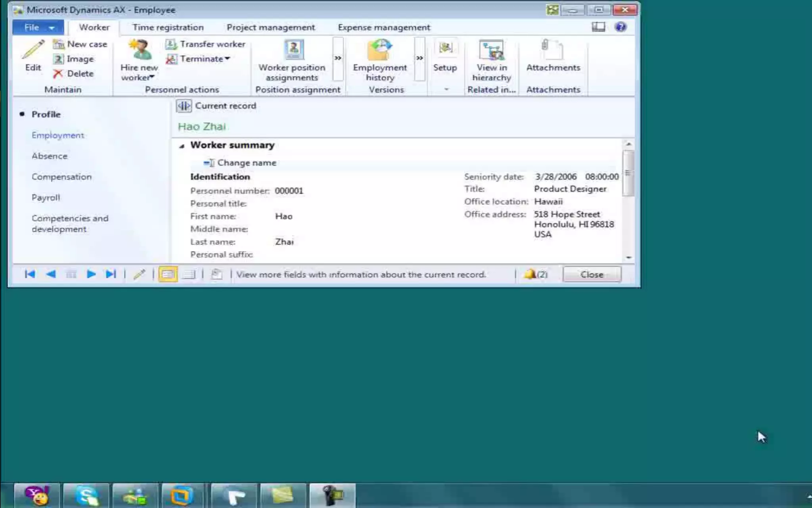Open the Terminate dropdown

tap(198, 59)
